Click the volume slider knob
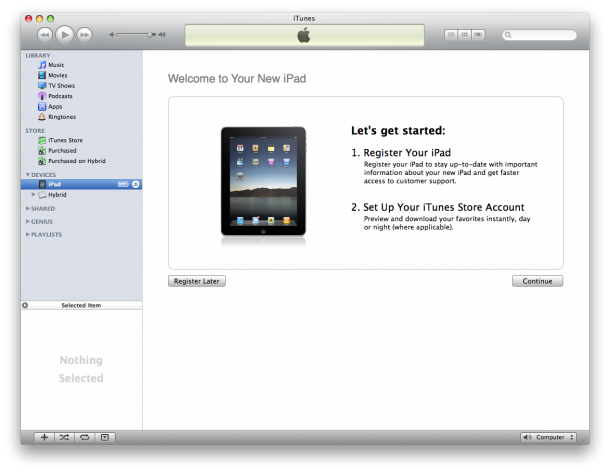This screenshot has width=610, height=473. coord(150,35)
